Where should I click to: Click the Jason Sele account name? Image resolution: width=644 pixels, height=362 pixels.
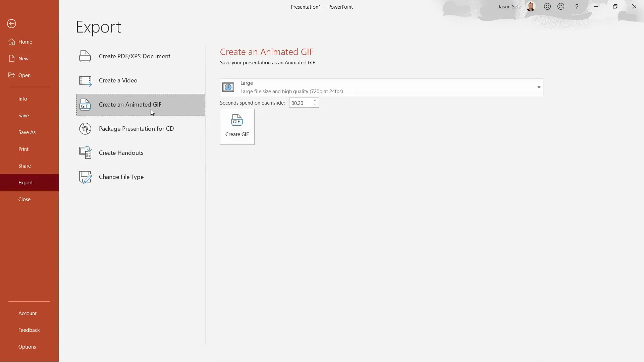pos(509,7)
